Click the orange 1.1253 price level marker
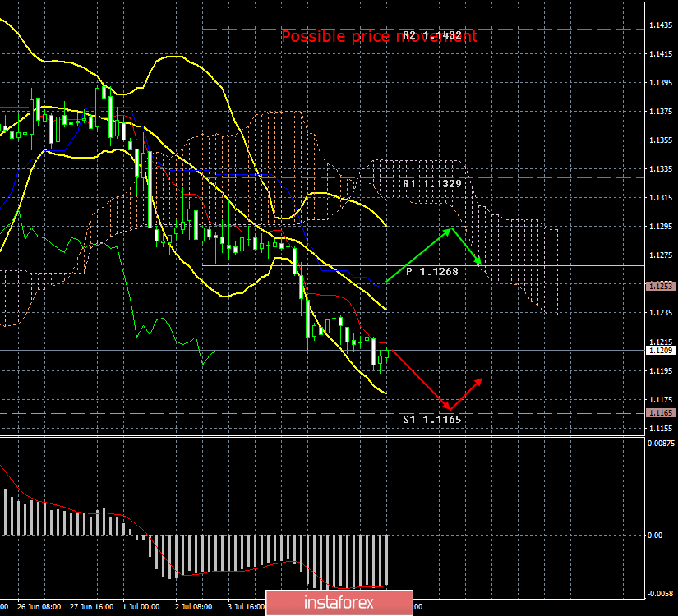Viewport: 678px width, 616px height. [660, 285]
